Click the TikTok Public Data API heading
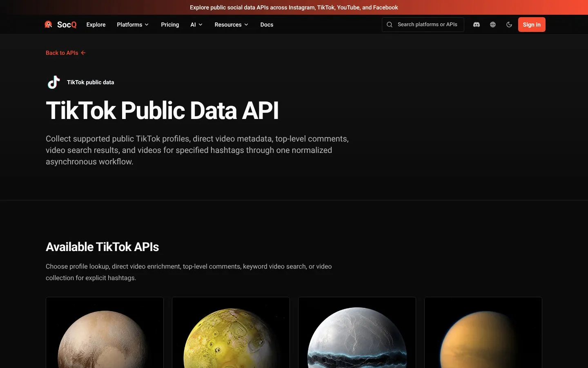Image resolution: width=588 pixels, height=368 pixels. (x=163, y=110)
